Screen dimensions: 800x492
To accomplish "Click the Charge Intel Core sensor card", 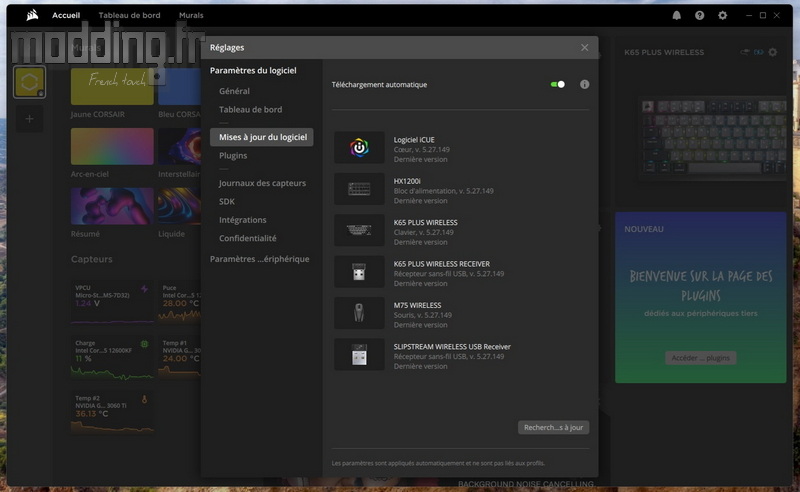I will 112,357.
